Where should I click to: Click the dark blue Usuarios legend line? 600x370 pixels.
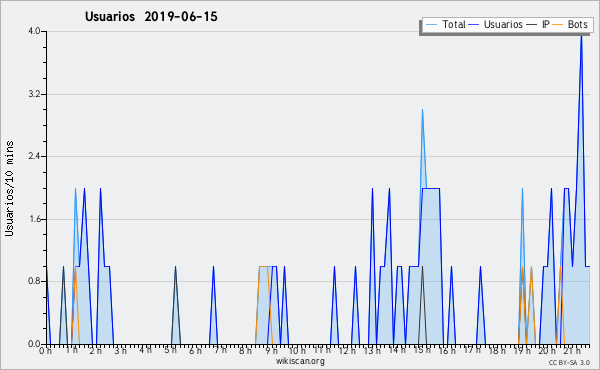(x=474, y=25)
